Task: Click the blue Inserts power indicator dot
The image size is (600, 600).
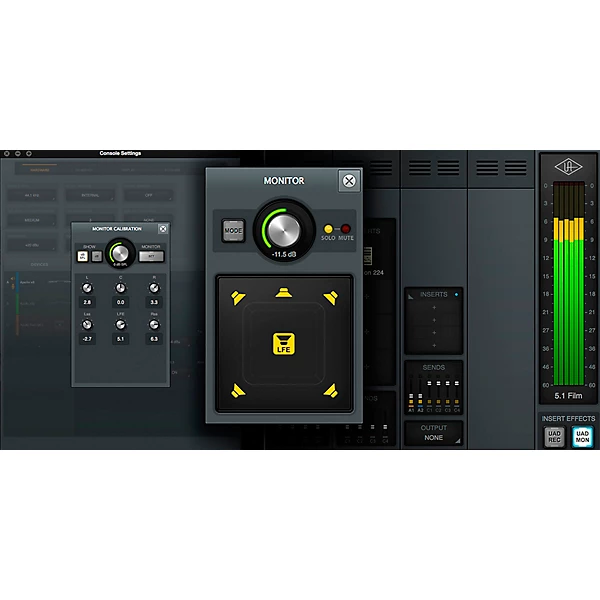Action: click(x=456, y=294)
